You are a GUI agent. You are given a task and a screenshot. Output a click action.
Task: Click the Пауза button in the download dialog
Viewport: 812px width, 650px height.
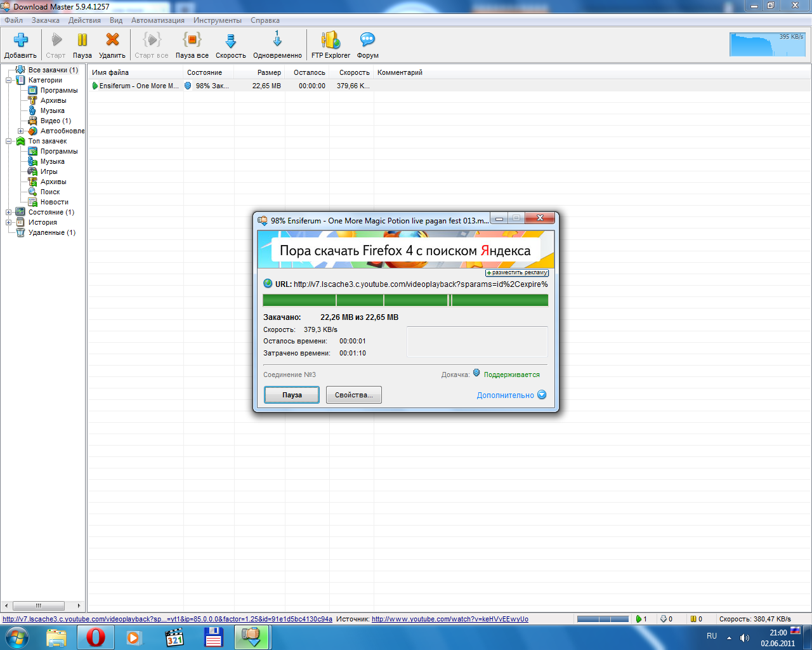point(292,395)
